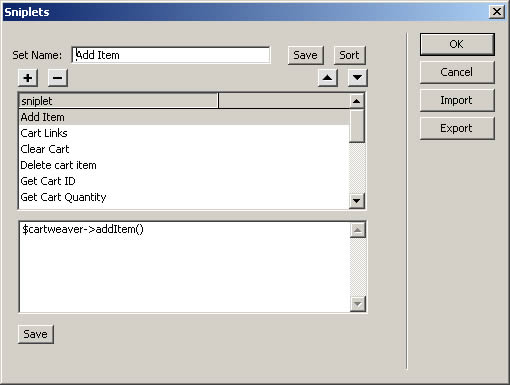Move the selected sniplet down with the arrow
Viewport: 510px width, 385px height.
[357, 78]
